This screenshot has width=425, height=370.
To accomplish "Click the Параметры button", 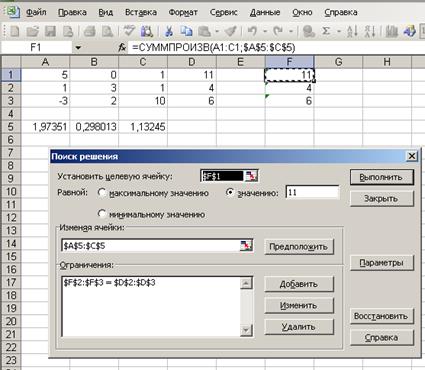I will tap(382, 263).
